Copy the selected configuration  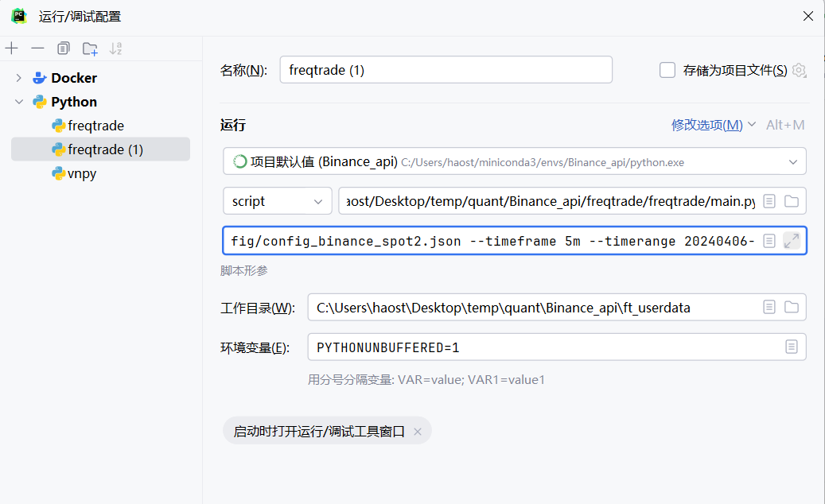[x=63, y=48]
